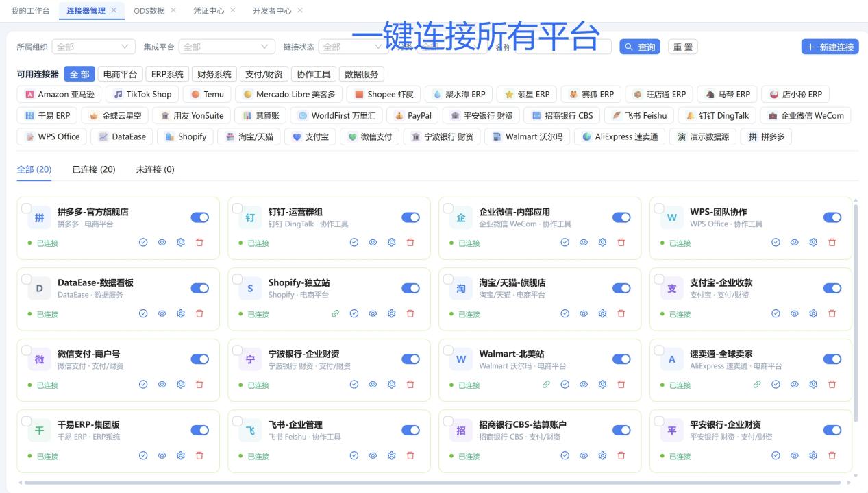Toggle off the 拼多多-官方旗舰店 switch
868x493 pixels.
(x=199, y=217)
